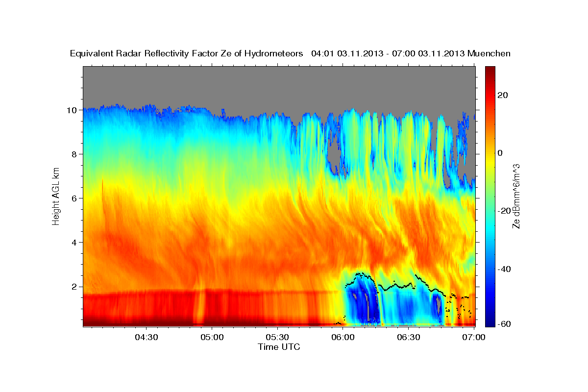The height and width of the screenshot is (392, 588).
Task: Click the plot title 'Equivalent Radar Reflectivity Factor Ze of Hydrometeors'
Action: tap(187, 54)
